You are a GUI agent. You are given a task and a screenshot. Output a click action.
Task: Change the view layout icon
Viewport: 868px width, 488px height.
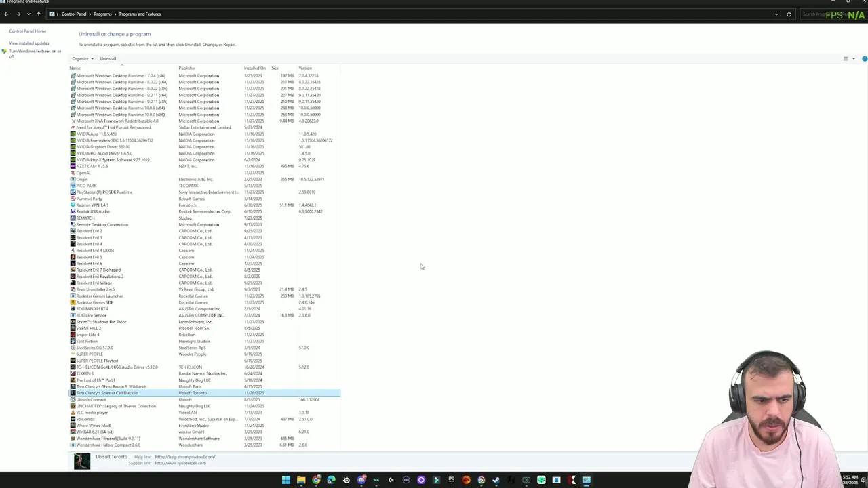(846, 59)
